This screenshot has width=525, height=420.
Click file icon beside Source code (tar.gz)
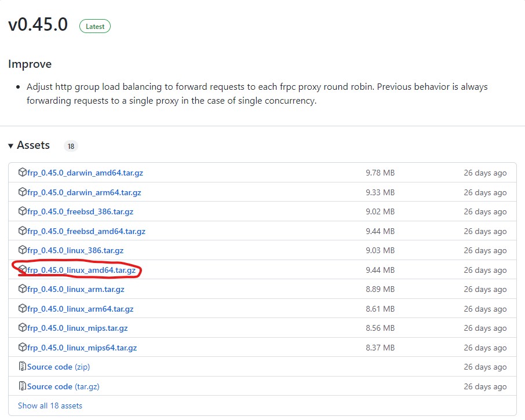click(x=23, y=386)
